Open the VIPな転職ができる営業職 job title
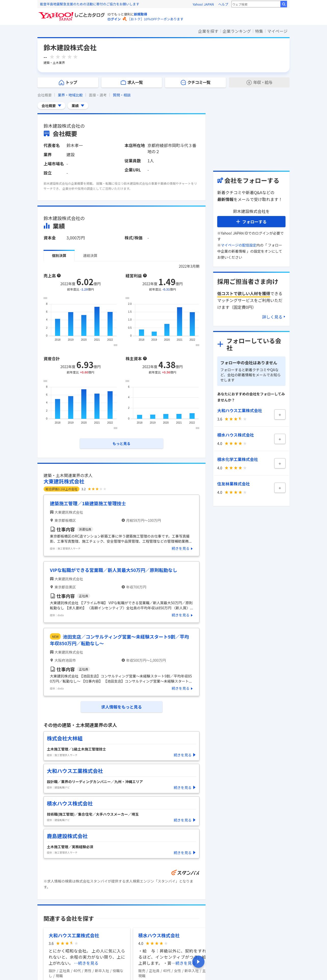327x980 pixels. pos(113,570)
